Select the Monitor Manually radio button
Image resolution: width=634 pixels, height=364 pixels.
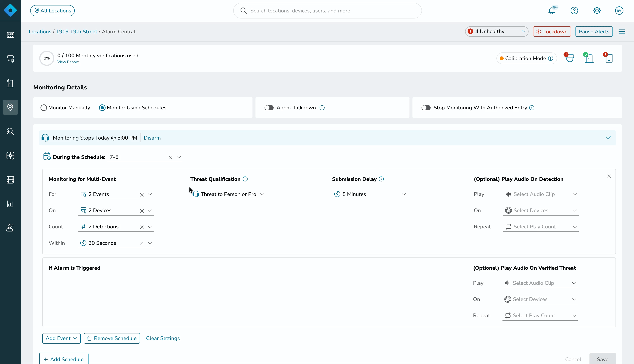44,108
